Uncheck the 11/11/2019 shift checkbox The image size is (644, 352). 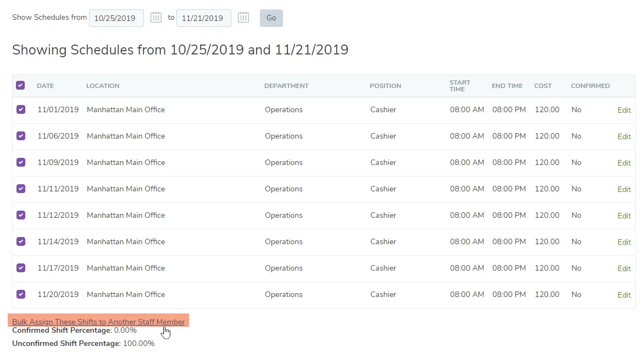click(x=21, y=188)
